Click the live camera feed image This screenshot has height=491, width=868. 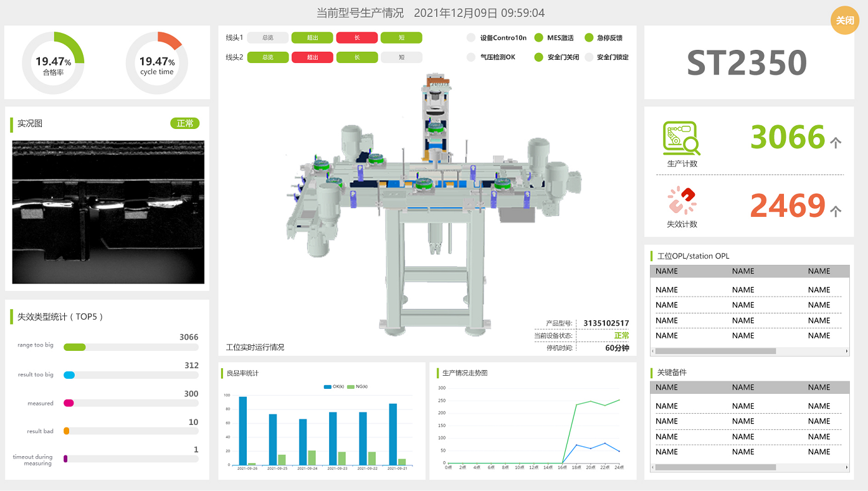[108, 212]
